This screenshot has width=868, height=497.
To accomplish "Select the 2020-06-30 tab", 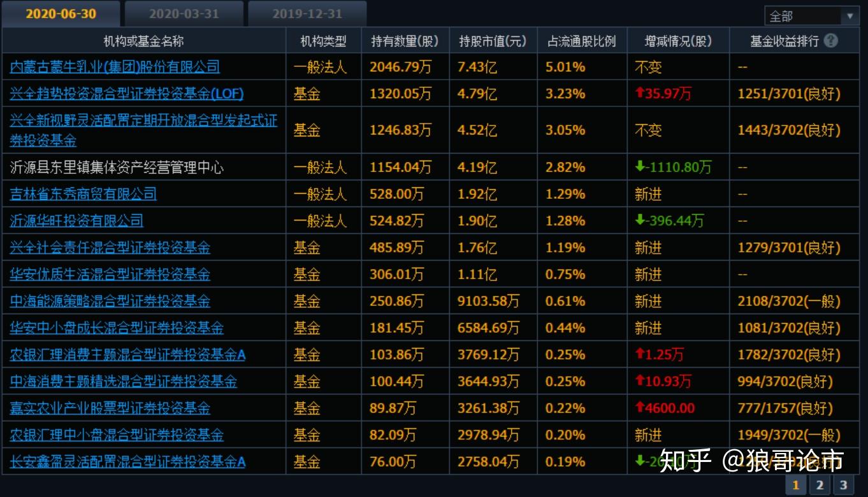I will pyautogui.click(x=61, y=13).
